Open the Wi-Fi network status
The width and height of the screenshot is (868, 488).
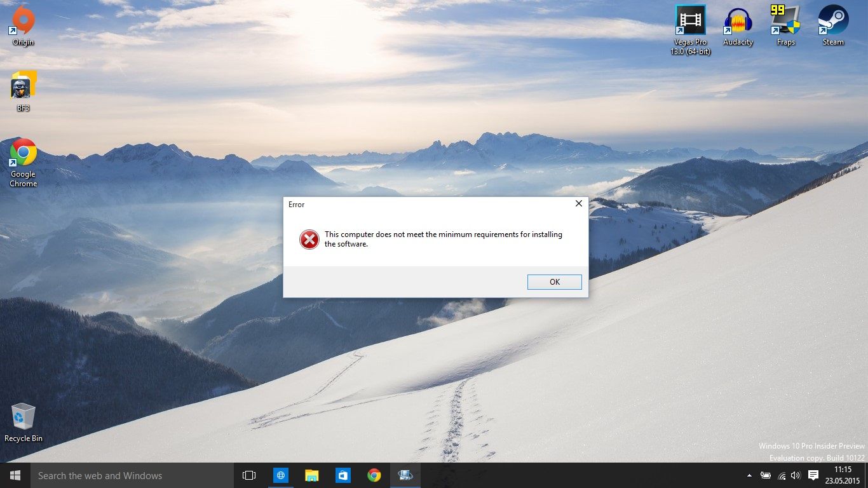tap(781, 475)
